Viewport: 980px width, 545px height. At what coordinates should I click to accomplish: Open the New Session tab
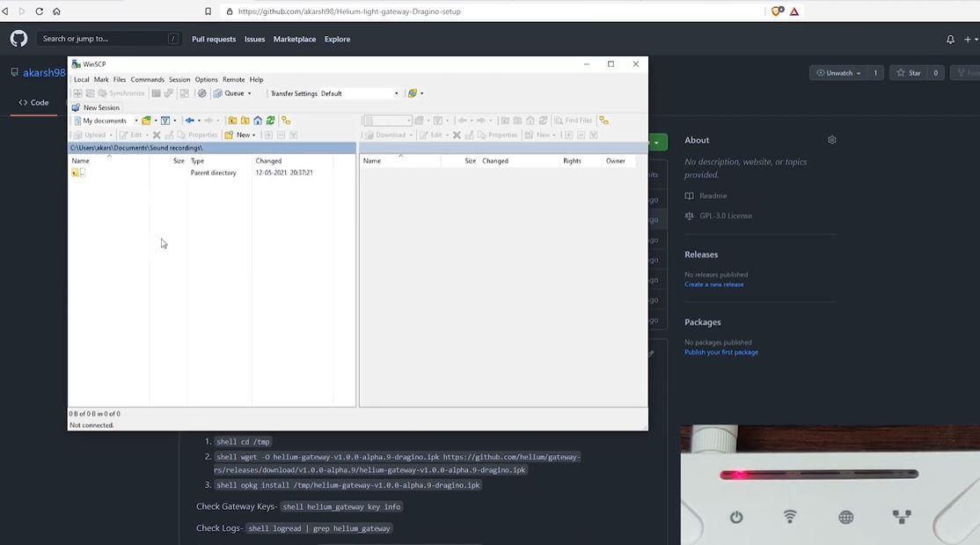coord(96,107)
